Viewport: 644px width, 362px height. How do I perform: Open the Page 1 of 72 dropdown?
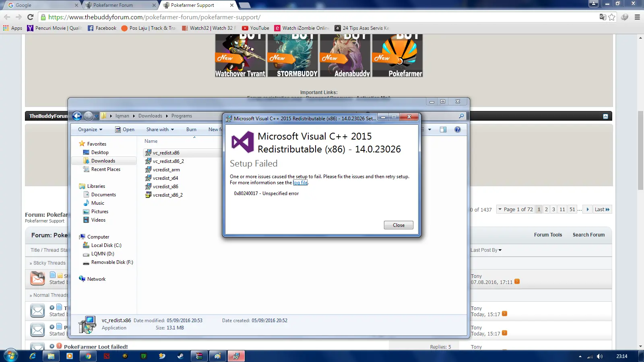[515, 210]
